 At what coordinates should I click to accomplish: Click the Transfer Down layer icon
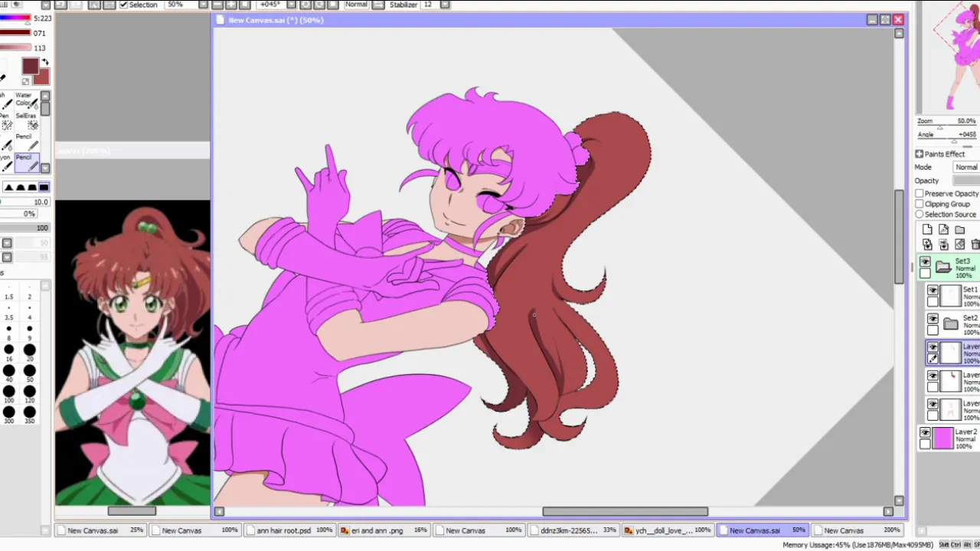[927, 244]
